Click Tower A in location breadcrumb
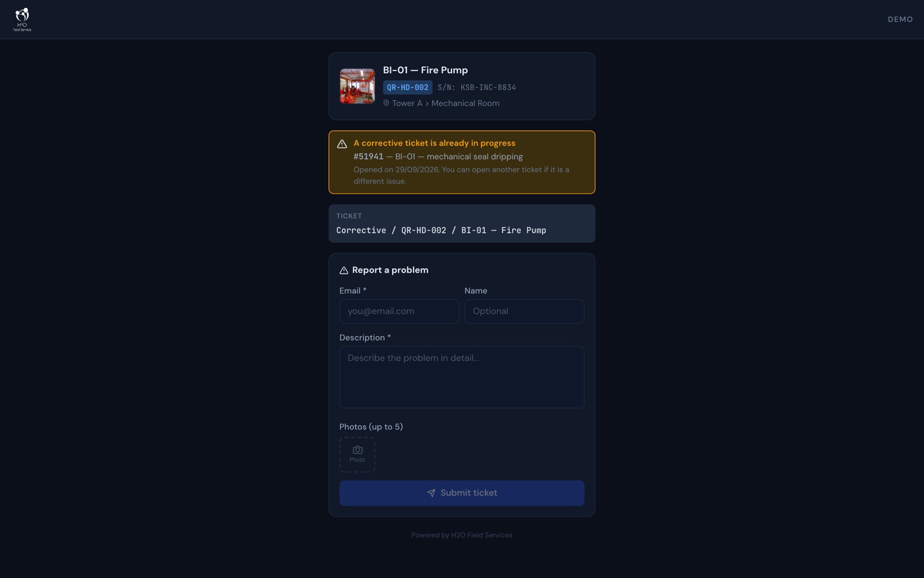The height and width of the screenshot is (578, 924). pos(407,103)
